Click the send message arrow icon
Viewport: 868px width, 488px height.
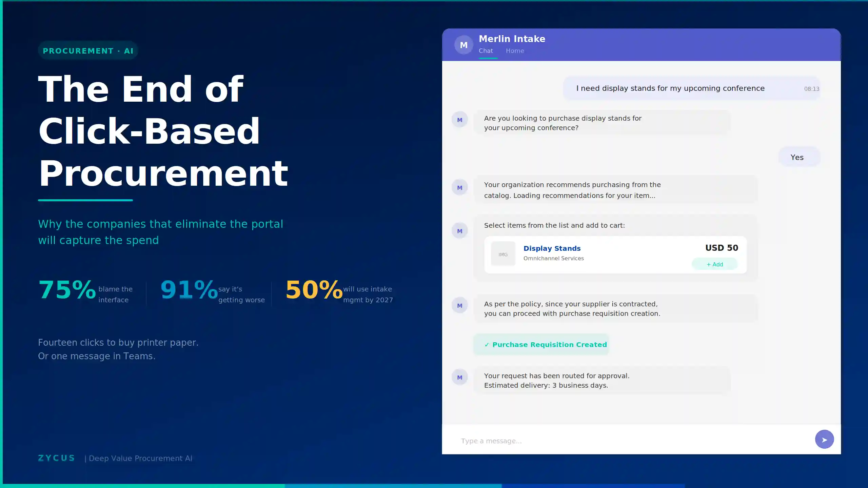824,439
